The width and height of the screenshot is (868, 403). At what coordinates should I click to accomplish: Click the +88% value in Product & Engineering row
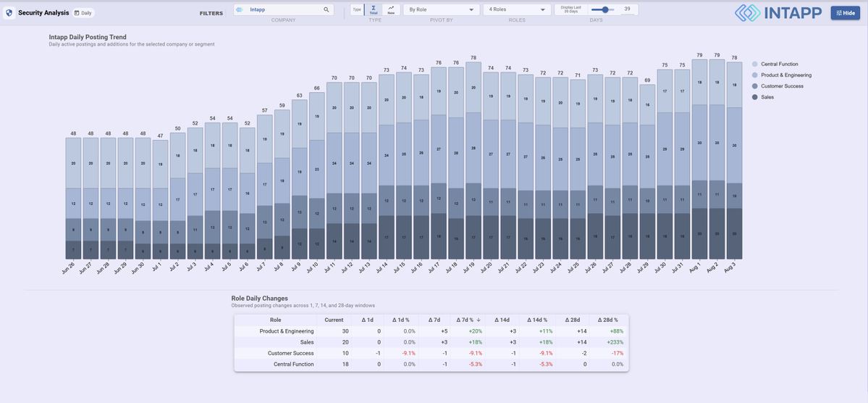point(616,331)
